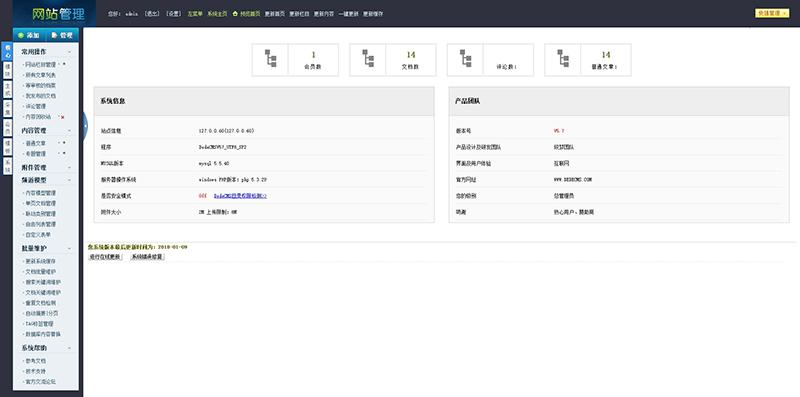This screenshot has width=800, height=397.
Task: Open the yellow 快捷管理 dropdown
Action: (x=772, y=14)
